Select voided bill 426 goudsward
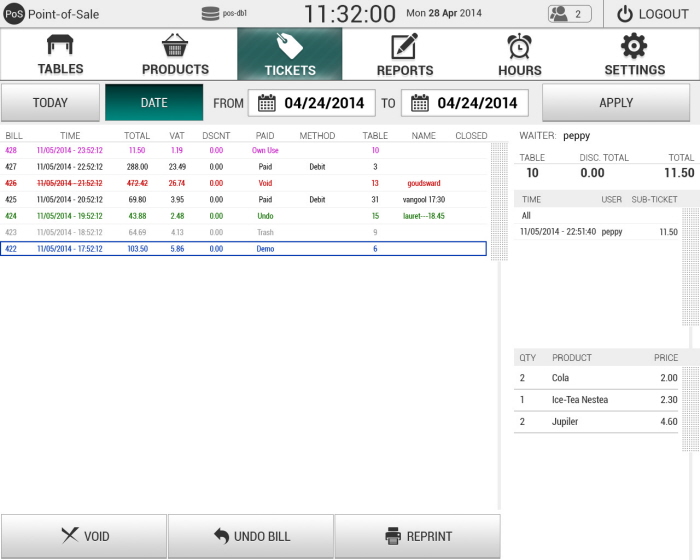 [x=243, y=183]
